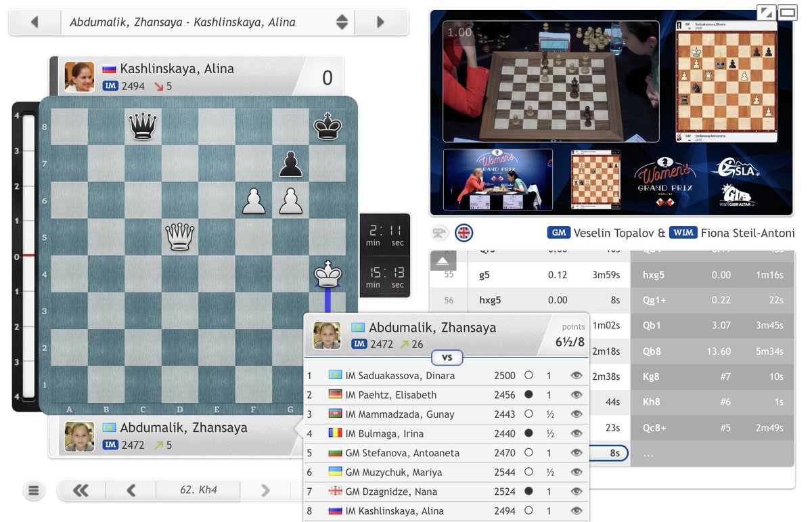Click Abdumalik's avatar in the popup card

tap(327, 335)
